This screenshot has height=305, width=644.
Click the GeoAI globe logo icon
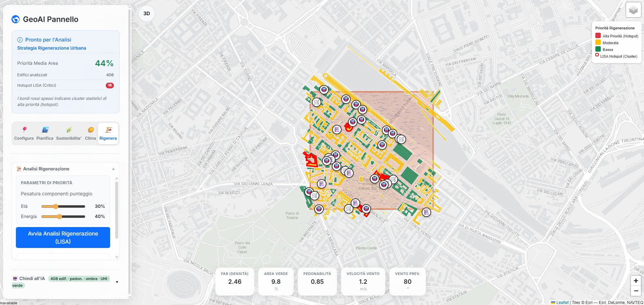click(x=16, y=19)
